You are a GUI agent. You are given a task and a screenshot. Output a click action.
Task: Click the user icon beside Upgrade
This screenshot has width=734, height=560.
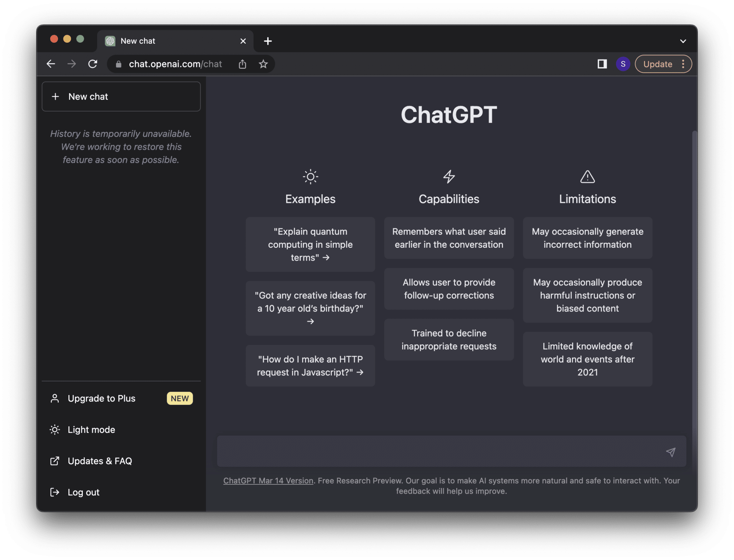coord(55,398)
